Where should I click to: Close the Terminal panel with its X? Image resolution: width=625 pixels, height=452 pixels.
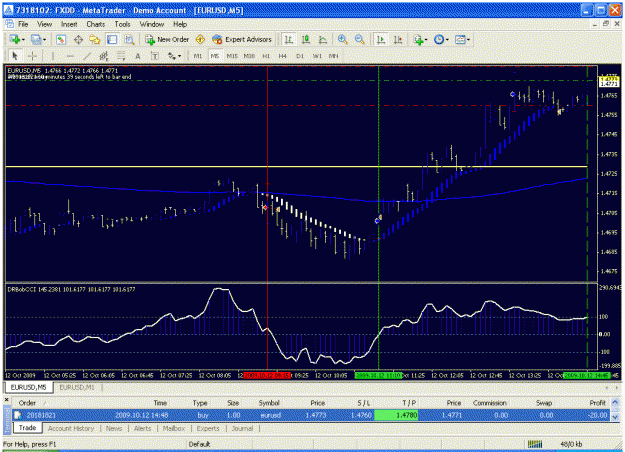click(x=6, y=399)
